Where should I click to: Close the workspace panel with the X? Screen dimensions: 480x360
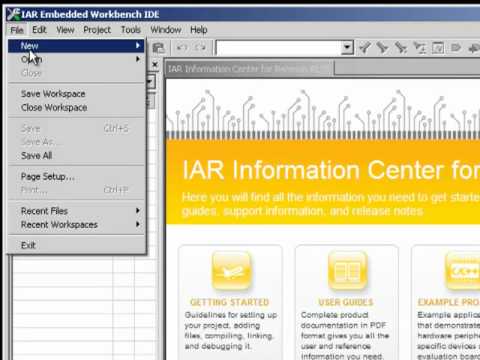point(155,64)
